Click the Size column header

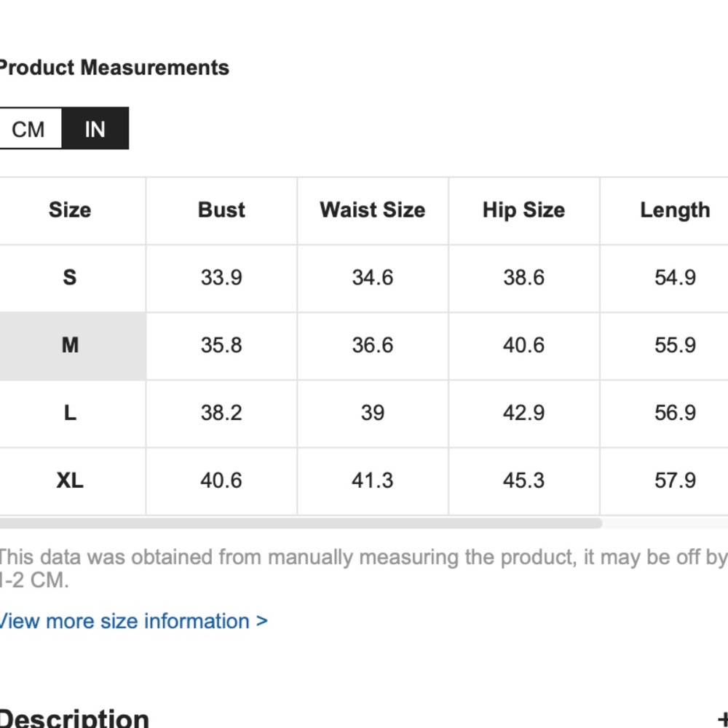(x=70, y=210)
